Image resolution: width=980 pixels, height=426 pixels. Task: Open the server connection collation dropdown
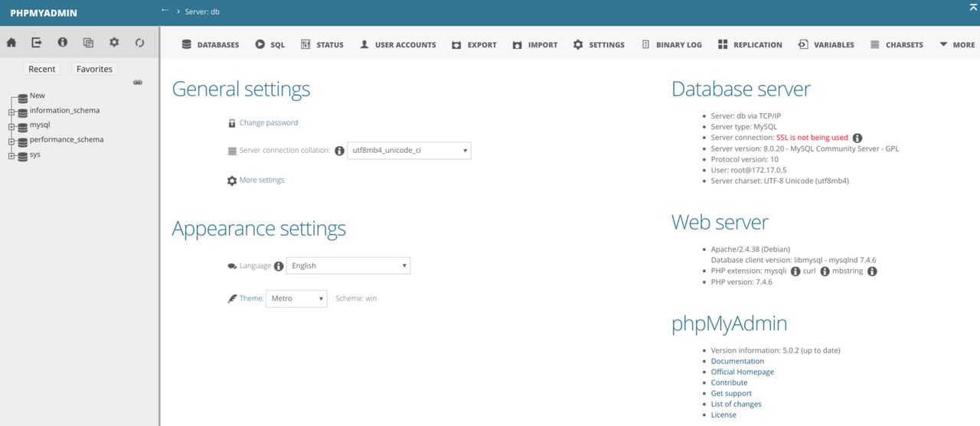409,151
